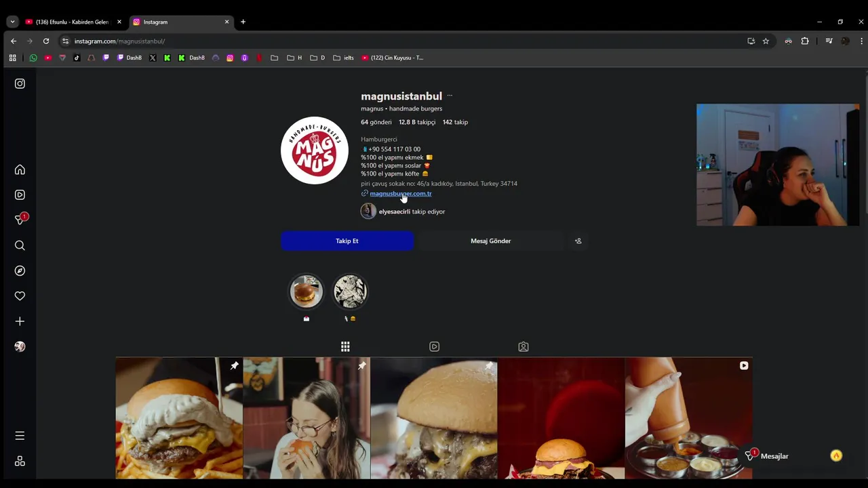View the 12,8 B takipçi followers list
Viewport: 868px width, 488px height.
(x=417, y=122)
